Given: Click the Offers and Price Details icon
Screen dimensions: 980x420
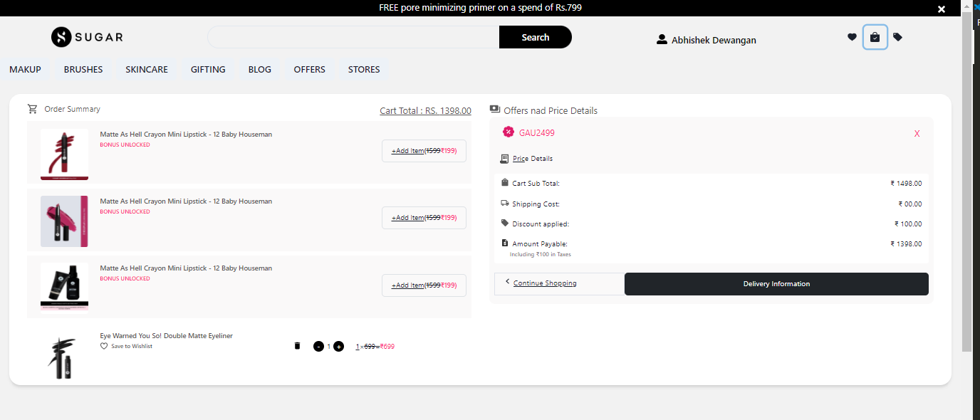Looking at the screenshot, I should (x=495, y=110).
